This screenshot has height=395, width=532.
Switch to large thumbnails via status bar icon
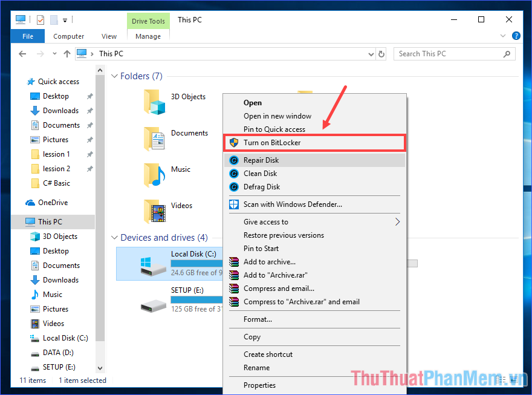point(513,380)
